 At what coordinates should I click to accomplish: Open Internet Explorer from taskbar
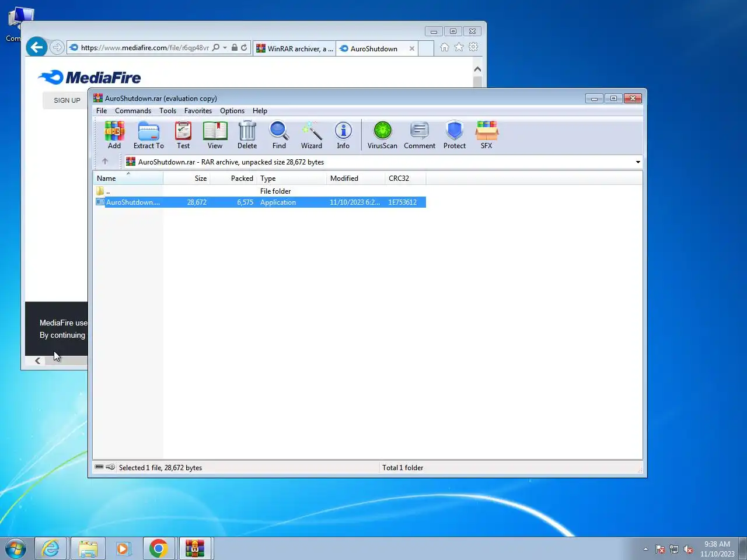51,548
